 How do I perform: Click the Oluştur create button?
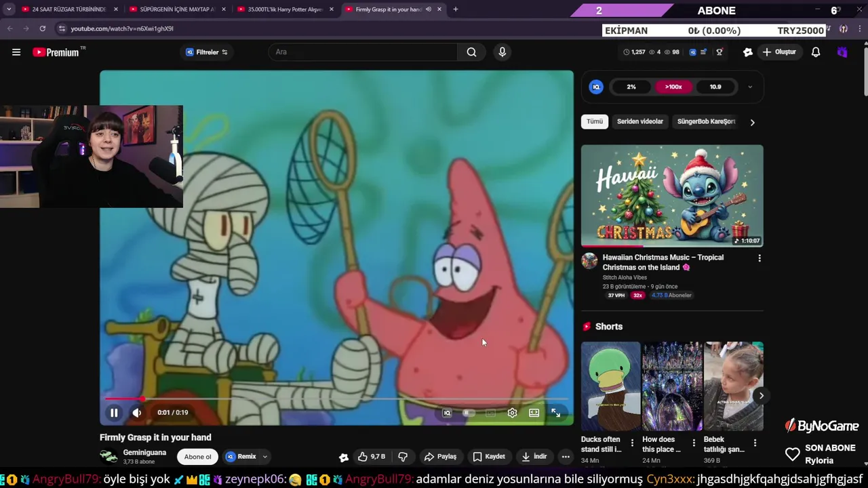[x=779, y=52]
